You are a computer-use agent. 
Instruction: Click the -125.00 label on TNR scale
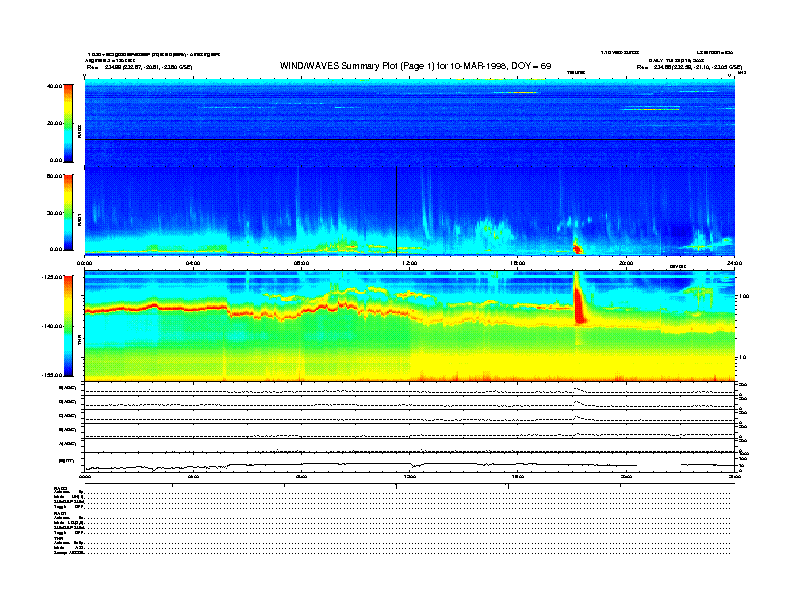coord(52,277)
